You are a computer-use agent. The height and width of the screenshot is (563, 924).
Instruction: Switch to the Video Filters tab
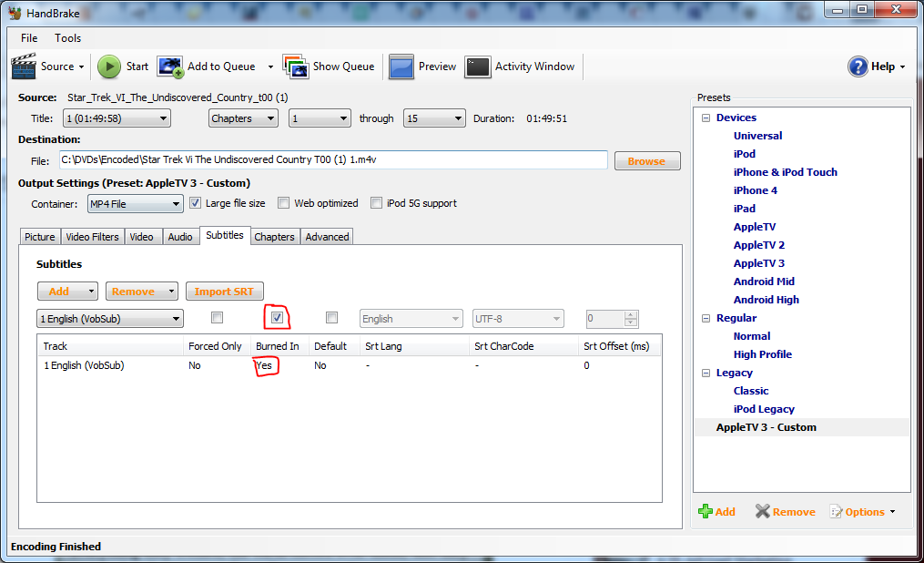(x=92, y=236)
